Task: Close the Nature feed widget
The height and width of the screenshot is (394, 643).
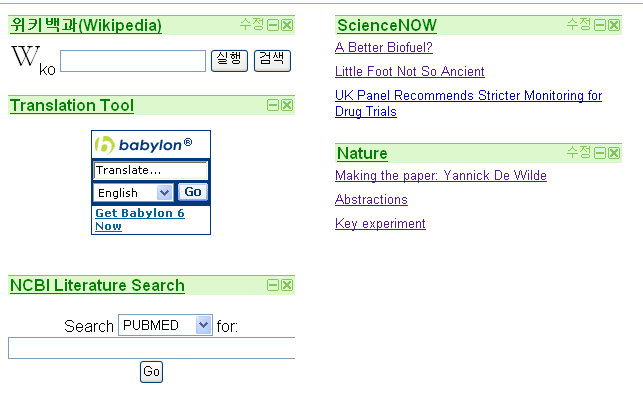Action: tap(614, 153)
